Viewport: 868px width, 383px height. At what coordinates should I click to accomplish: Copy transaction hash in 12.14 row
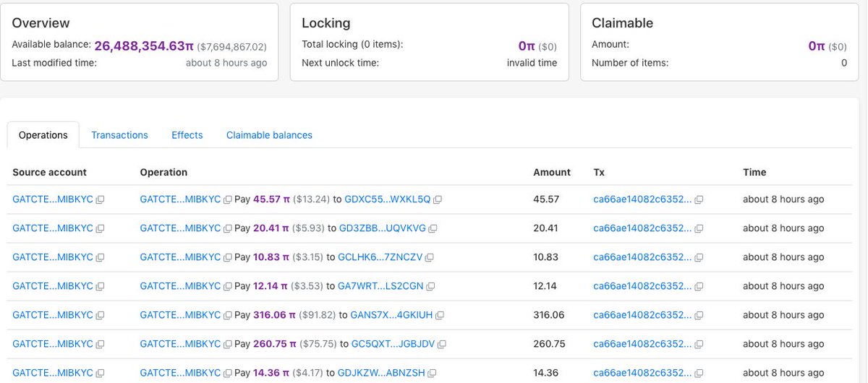(699, 286)
